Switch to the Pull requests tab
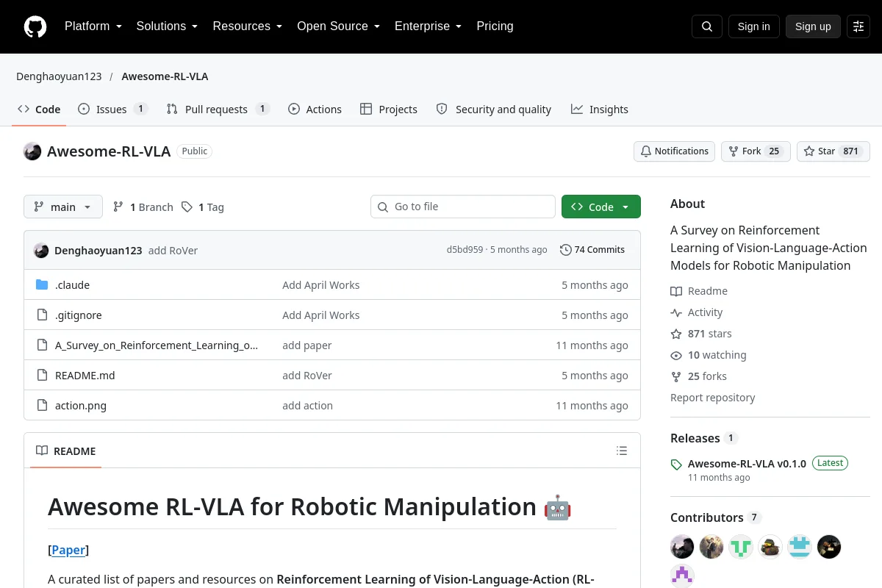This screenshot has height=588, width=882. [x=218, y=110]
